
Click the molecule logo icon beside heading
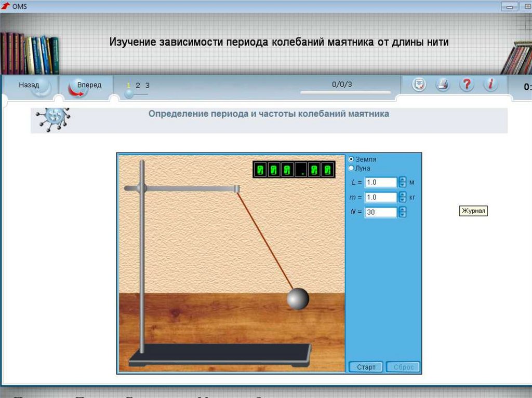click(53, 119)
